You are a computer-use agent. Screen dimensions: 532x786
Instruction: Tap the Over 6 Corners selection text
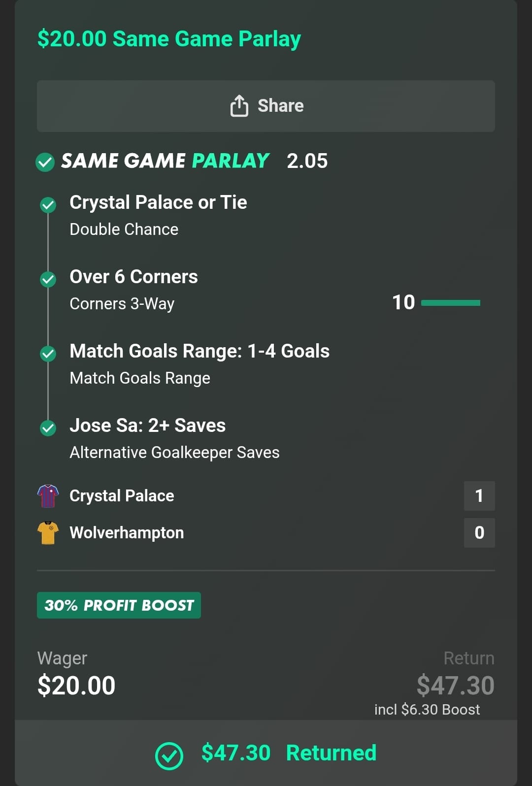click(133, 277)
